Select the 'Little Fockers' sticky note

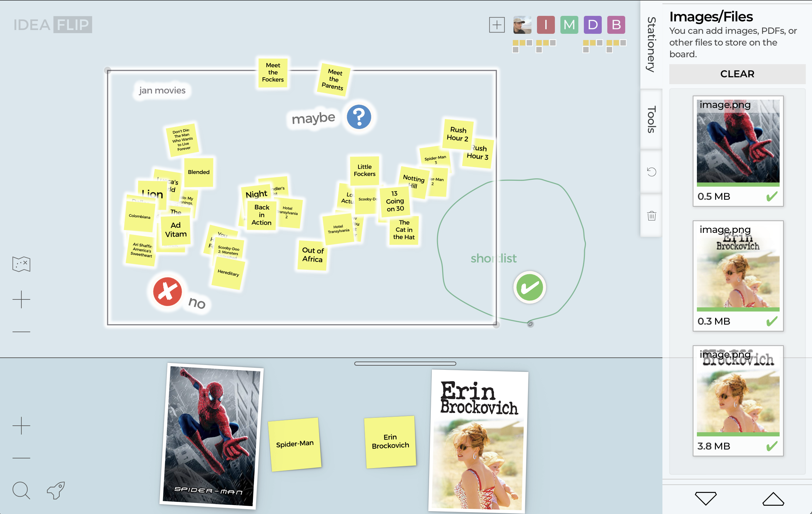coord(365,170)
